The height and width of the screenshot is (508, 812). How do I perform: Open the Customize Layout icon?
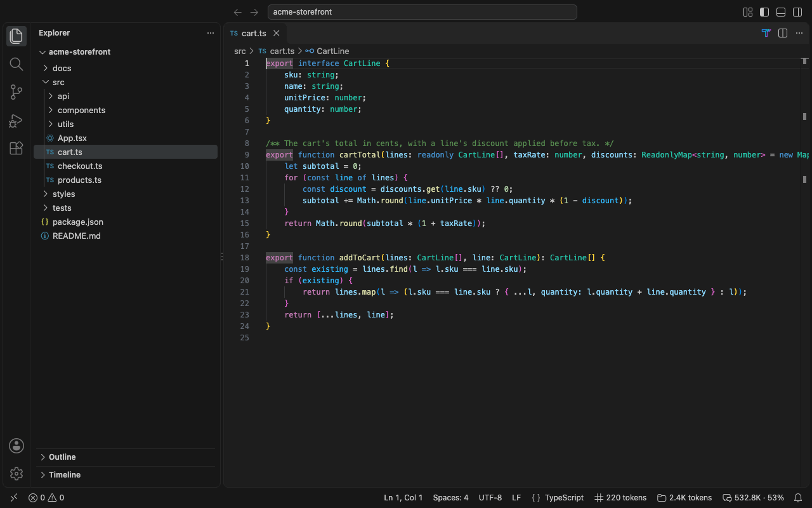point(748,12)
